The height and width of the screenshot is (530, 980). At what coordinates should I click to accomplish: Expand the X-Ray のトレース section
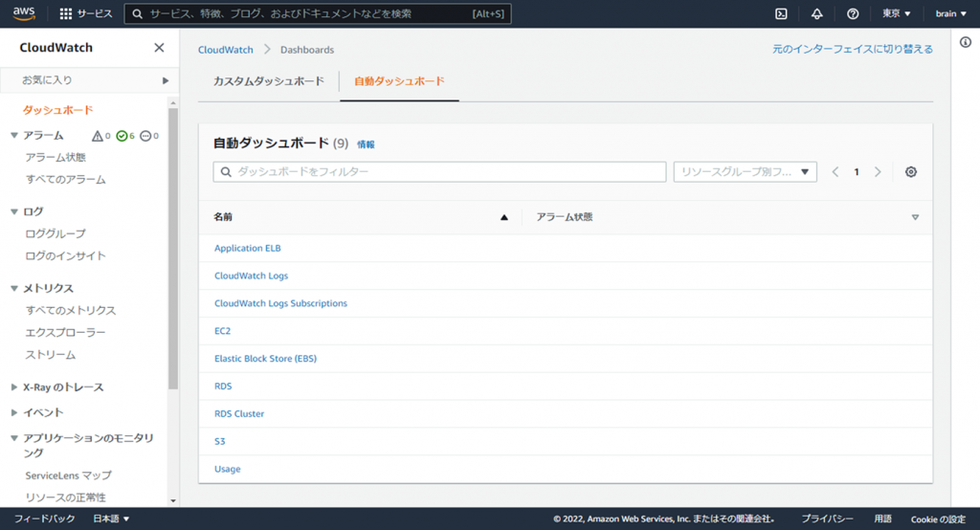13,387
